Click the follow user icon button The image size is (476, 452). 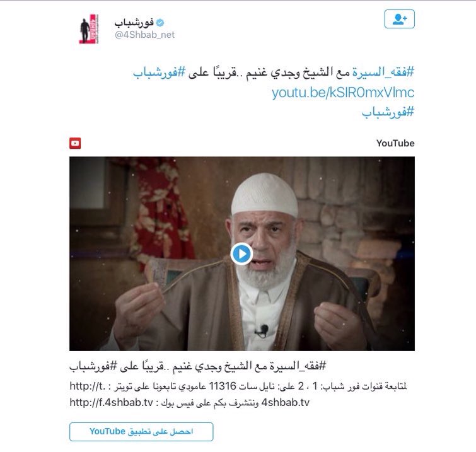(399, 19)
